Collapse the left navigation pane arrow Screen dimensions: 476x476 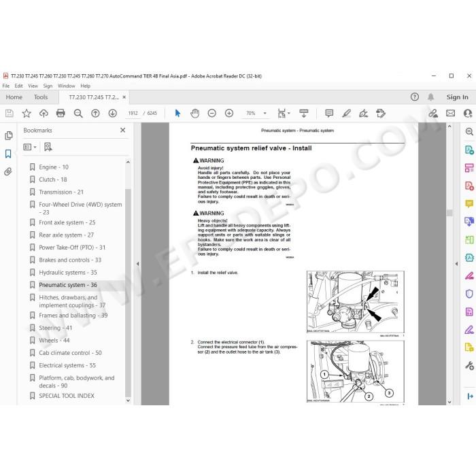coord(137,264)
